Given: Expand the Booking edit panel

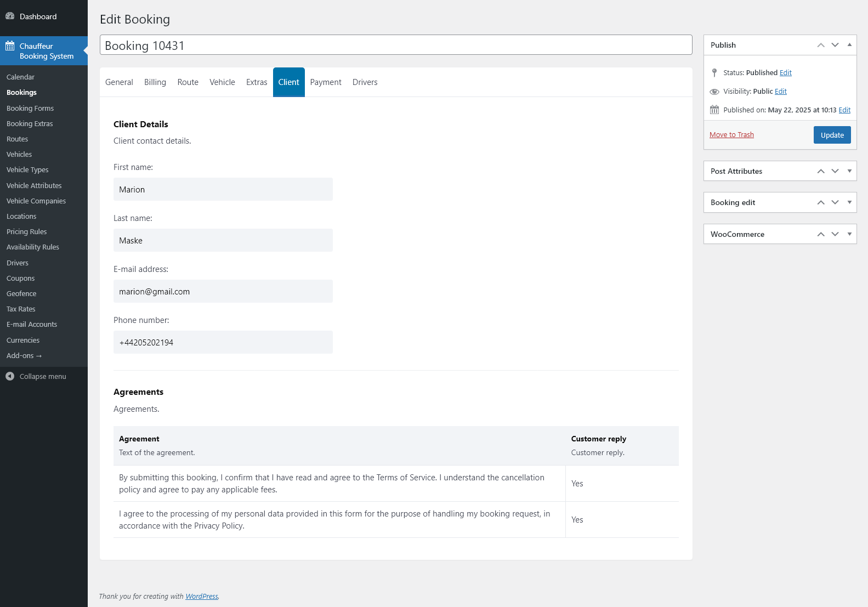Looking at the screenshot, I should 849,202.
